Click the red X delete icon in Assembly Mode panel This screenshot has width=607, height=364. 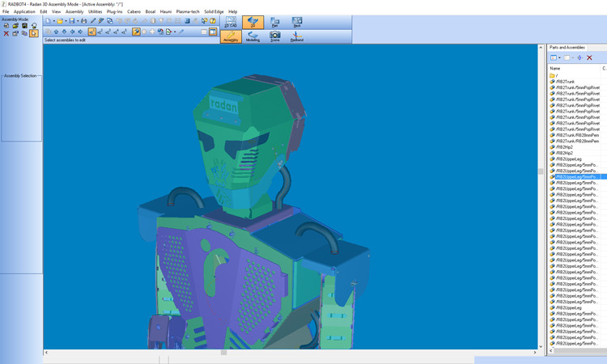click(6, 34)
